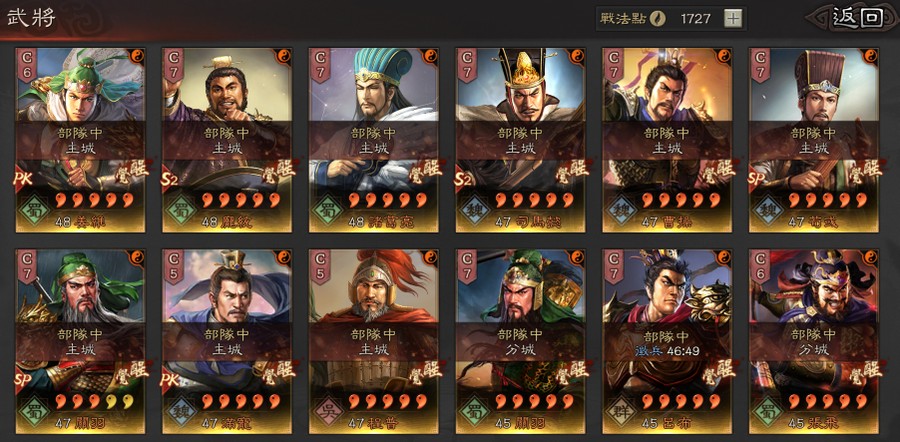
Task: Click the plus icon beside 戰法點 1727
Action: [732, 18]
